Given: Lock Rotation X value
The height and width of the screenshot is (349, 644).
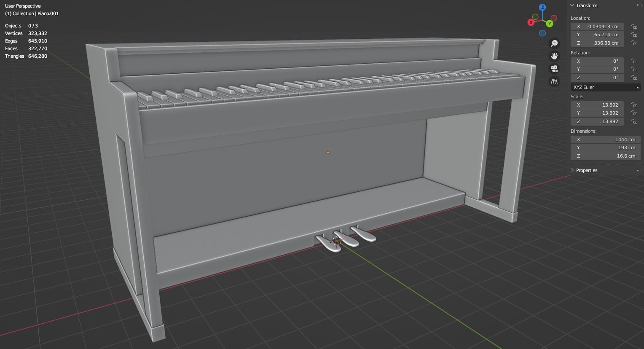Looking at the screenshot, I should 634,61.
